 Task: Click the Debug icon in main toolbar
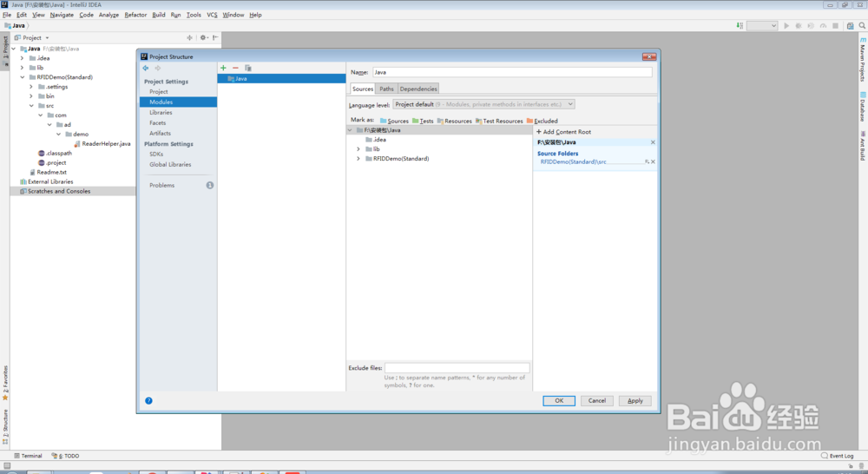coord(799,25)
